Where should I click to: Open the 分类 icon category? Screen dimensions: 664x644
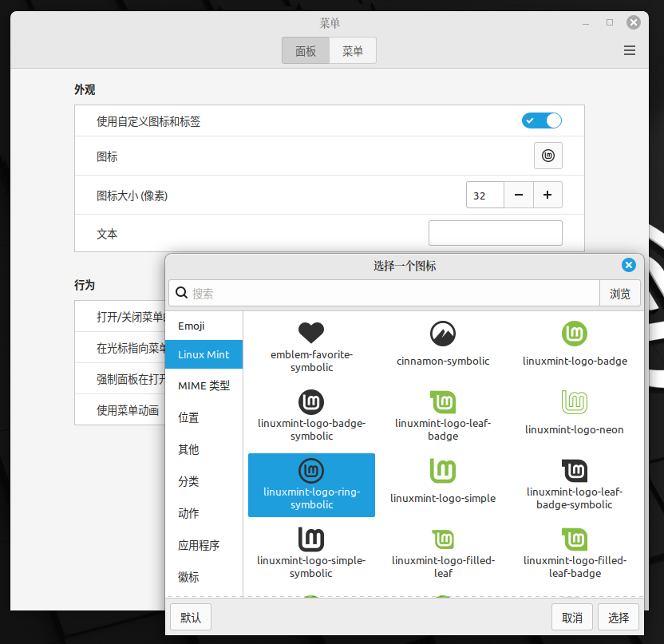[204, 481]
